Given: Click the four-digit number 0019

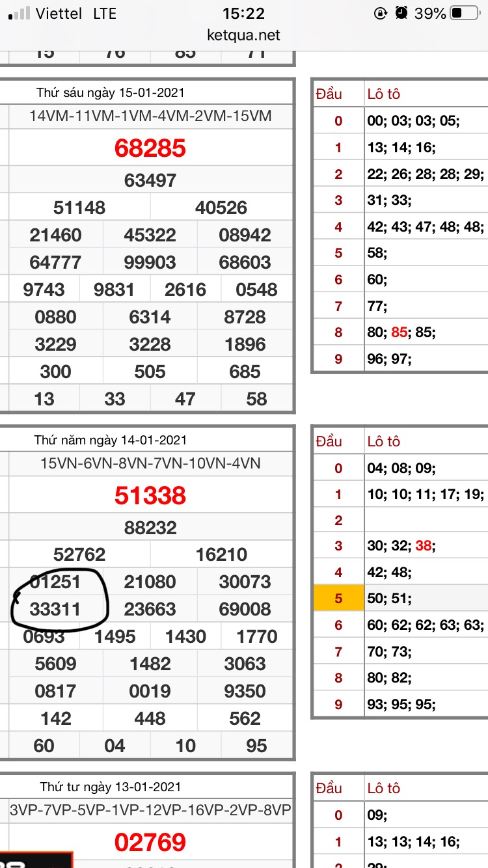Looking at the screenshot, I should tap(150, 691).
